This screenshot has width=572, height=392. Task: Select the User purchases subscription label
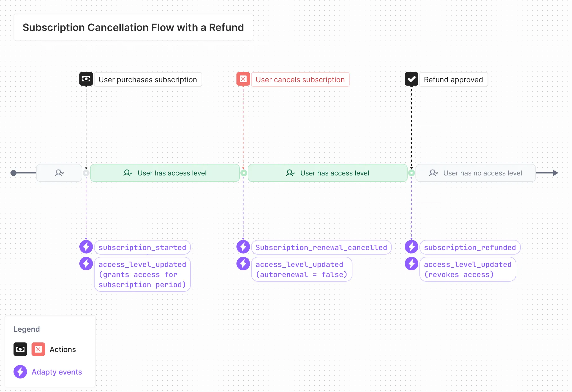(148, 80)
